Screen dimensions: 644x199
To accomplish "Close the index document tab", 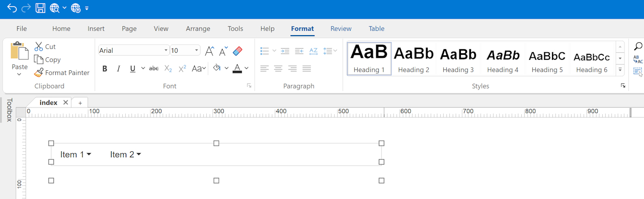I will 65,103.
